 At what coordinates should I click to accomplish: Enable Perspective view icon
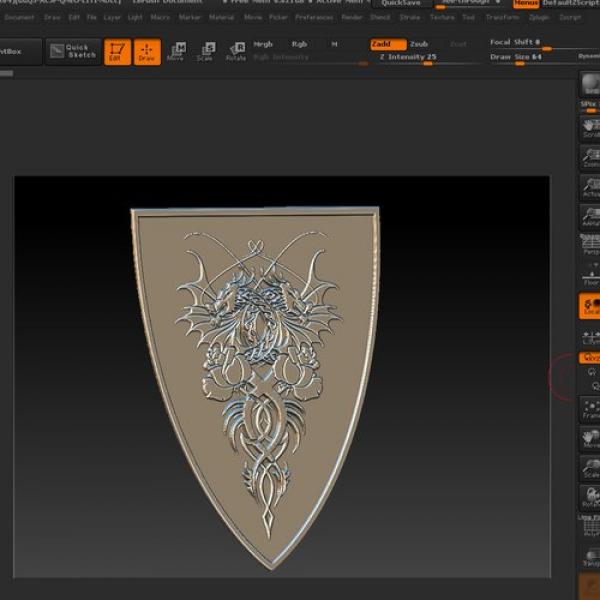click(590, 245)
